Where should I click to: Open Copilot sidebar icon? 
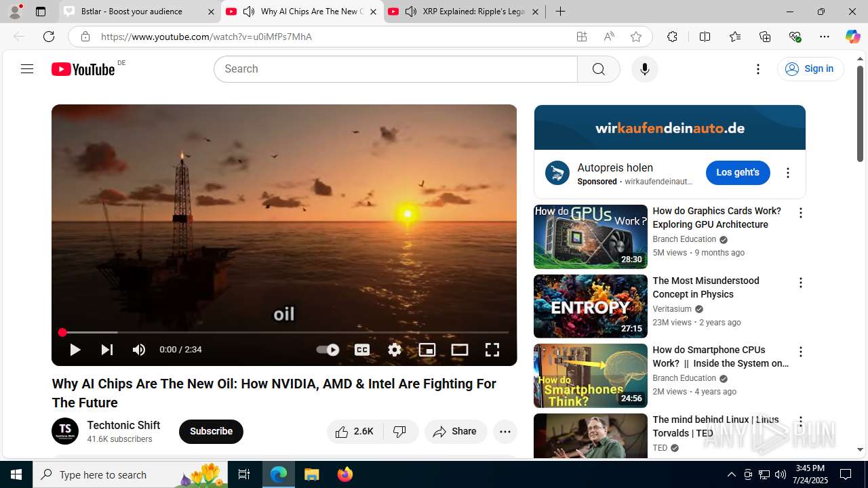[853, 37]
